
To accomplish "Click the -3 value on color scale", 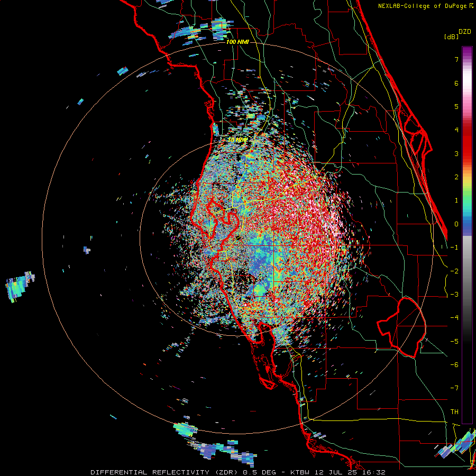I will (x=454, y=295).
